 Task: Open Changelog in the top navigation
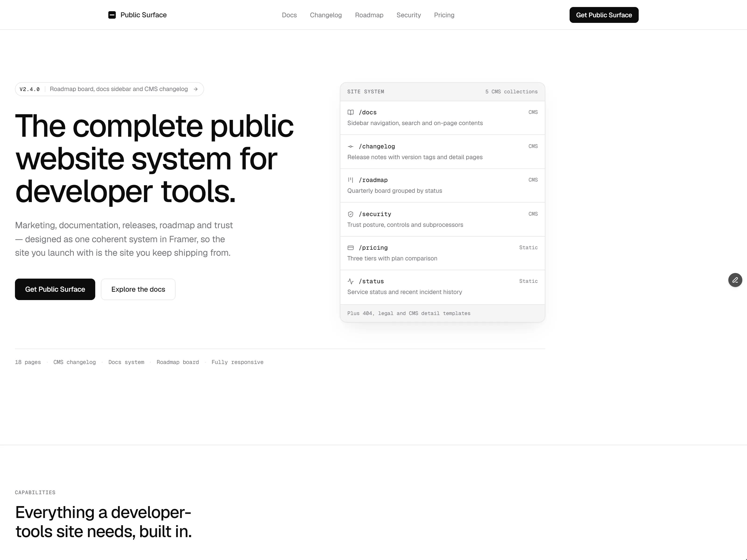(326, 15)
